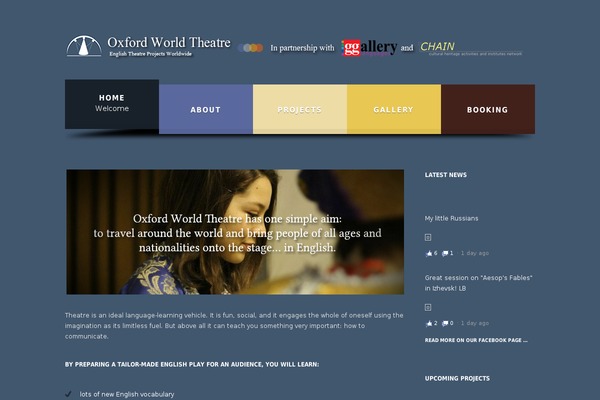Open the CHAIN partner logo

(471, 48)
